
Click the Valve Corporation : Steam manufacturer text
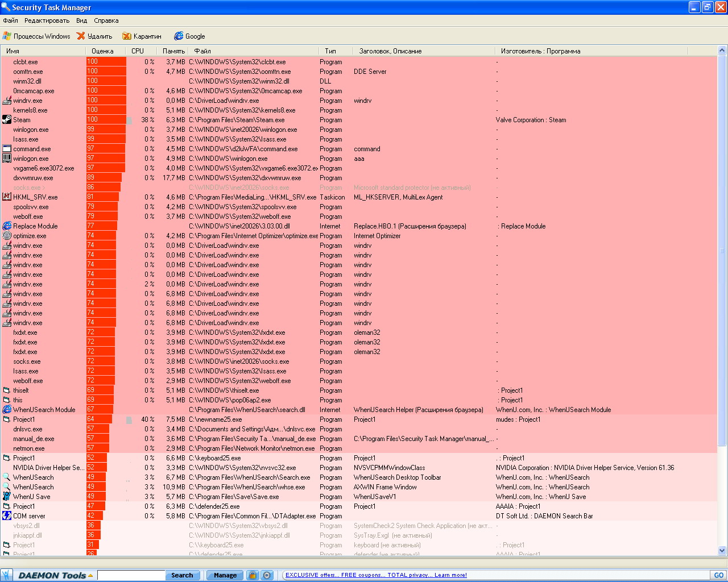pyautogui.click(x=531, y=120)
